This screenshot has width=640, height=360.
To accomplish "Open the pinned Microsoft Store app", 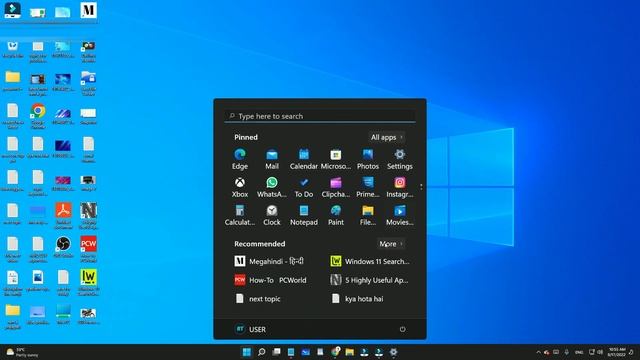I will (x=336, y=159).
